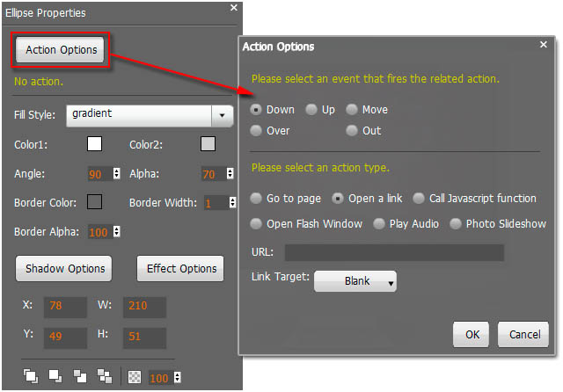Choose the Over event option

[x=256, y=131]
